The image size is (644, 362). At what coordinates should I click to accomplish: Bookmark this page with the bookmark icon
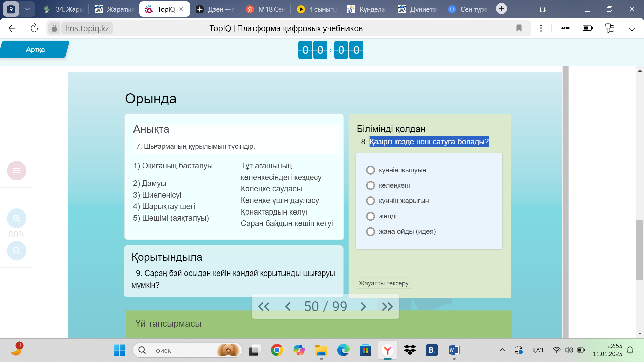pyautogui.click(x=519, y=28)
